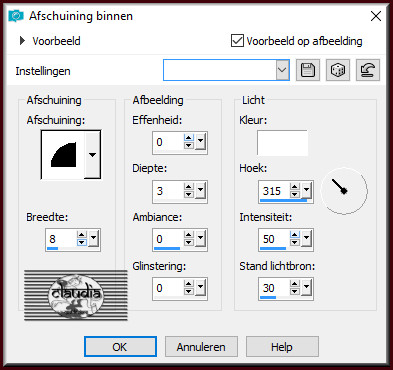
Task: Open the Diepte slider dropdown arrow
Action: pyautogui.click(x=200, y=191)
